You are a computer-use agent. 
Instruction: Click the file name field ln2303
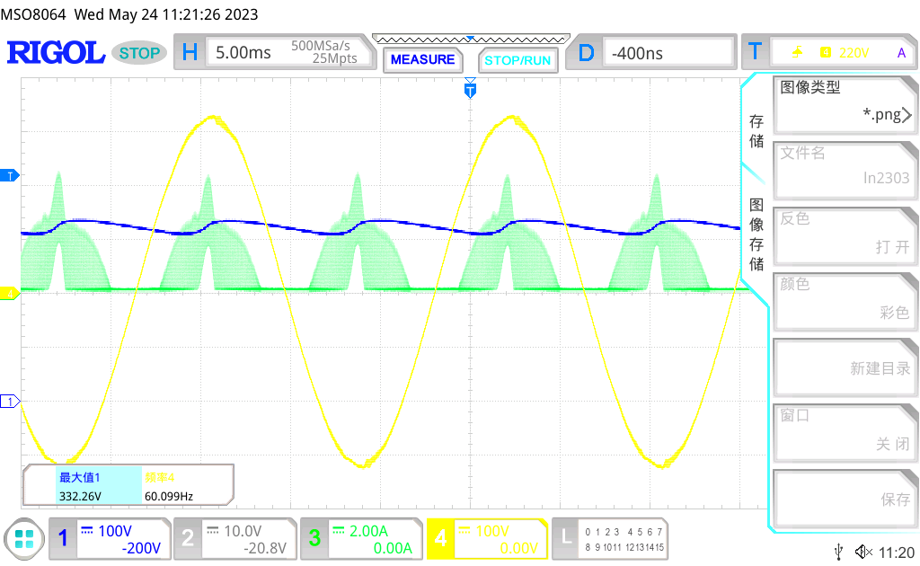[x=845, y=166]
